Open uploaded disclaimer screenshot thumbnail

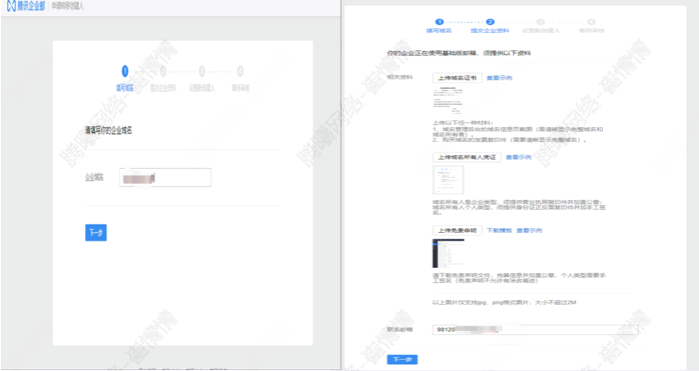coord(448,253)
